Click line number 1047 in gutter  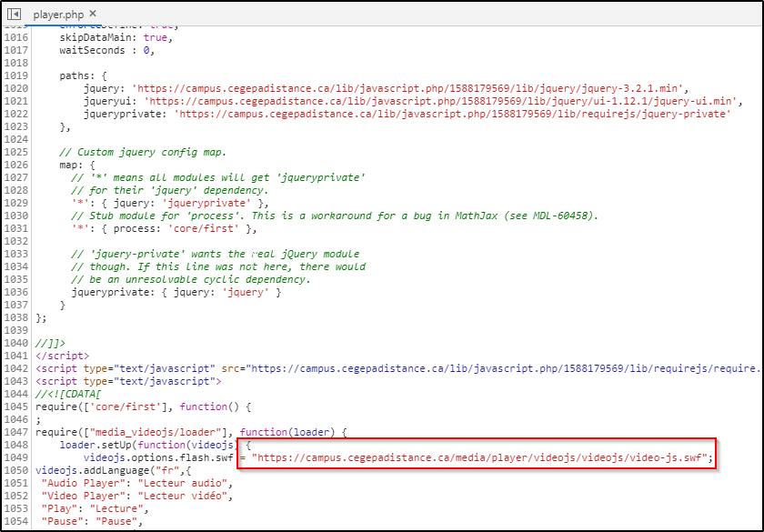[x=15, y=432]
